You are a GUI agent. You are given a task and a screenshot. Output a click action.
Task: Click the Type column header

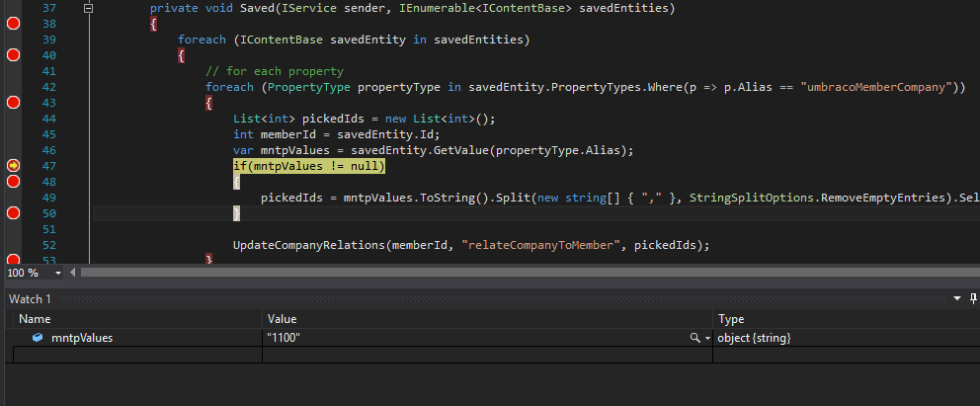coord(847,319)
